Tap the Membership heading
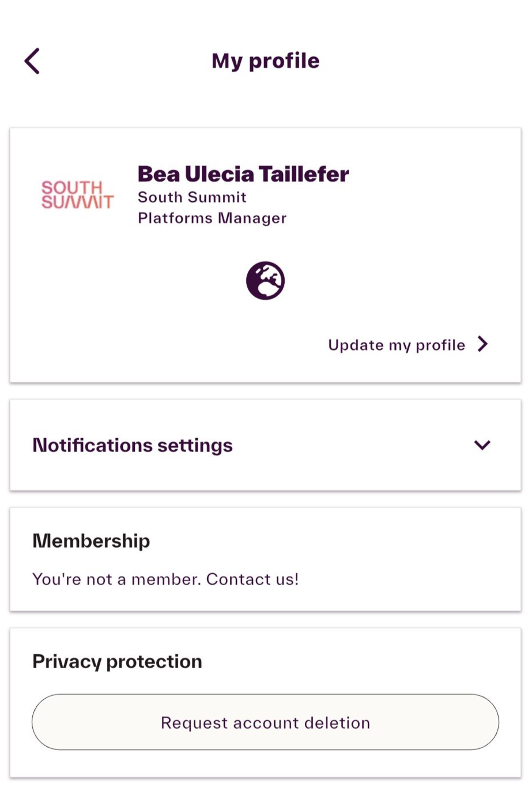This screenshot has height=810, width=532. [91, 541]
